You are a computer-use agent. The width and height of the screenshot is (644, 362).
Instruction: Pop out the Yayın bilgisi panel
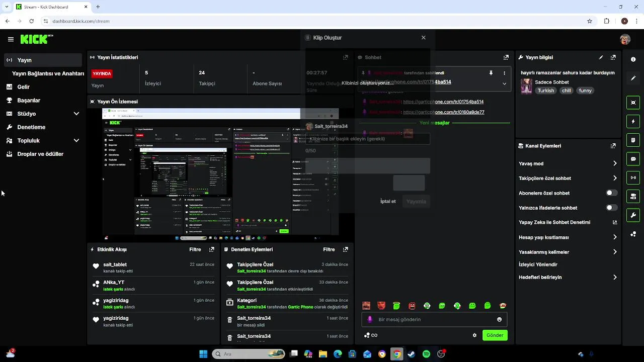[x=613, y=57]
